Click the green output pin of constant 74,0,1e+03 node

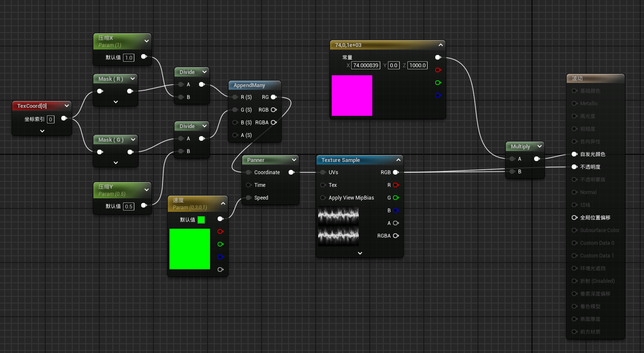[438, 83]
